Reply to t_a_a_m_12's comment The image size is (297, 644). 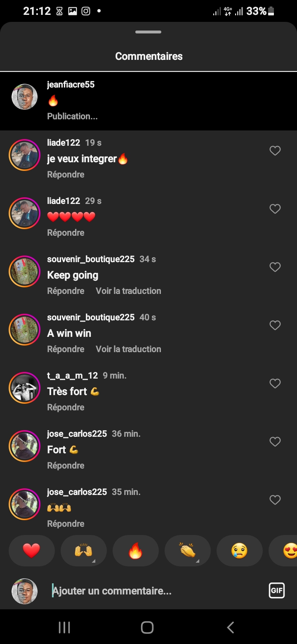pyautogui.click(x=66, y=407)
